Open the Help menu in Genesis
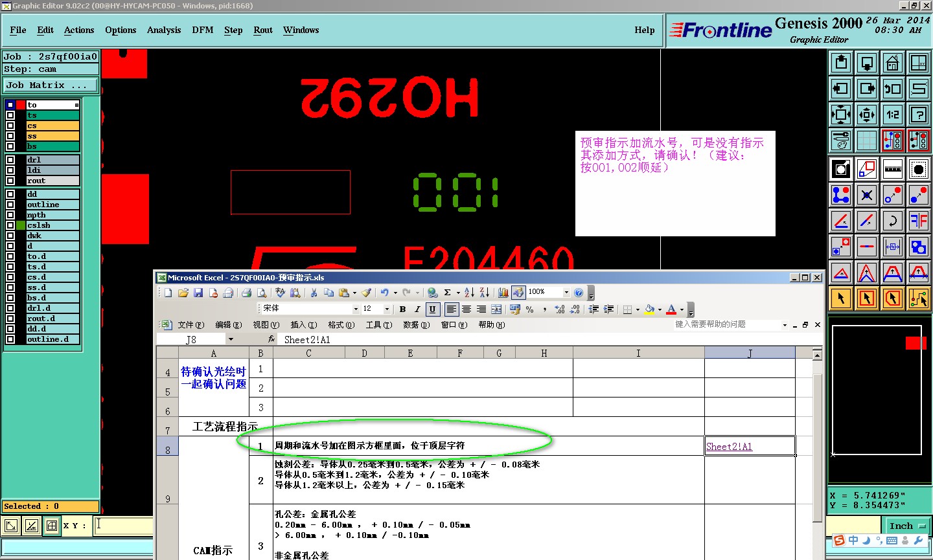Screen dimensions: 933x560 tap(645, 30)
